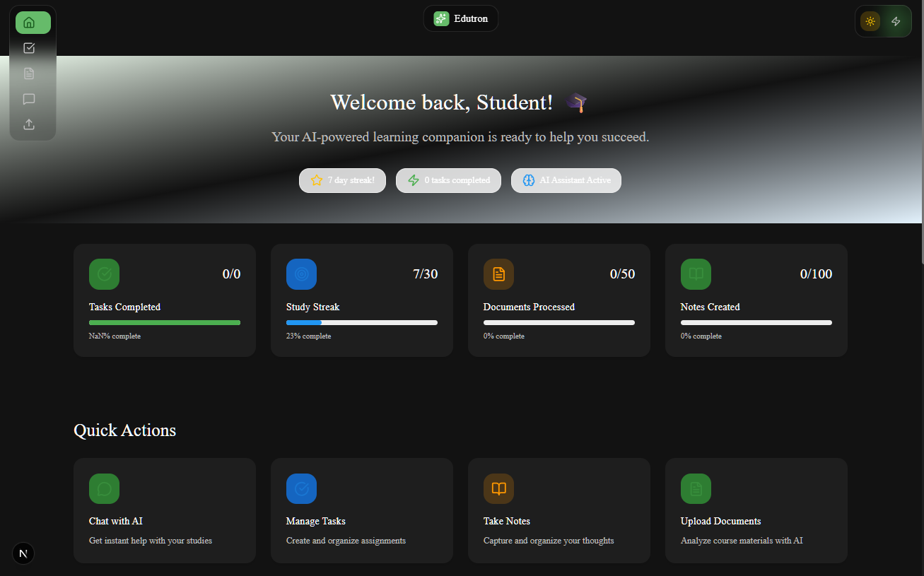Click the AI Assistant Active badge
Screen dimensions: 924x576
click(566, 180)
